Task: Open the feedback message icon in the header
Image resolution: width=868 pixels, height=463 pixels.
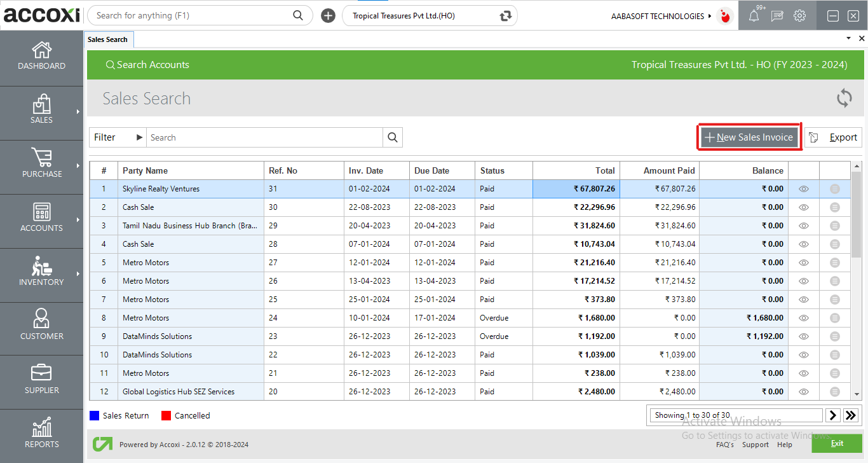Action: click(777, 15)
